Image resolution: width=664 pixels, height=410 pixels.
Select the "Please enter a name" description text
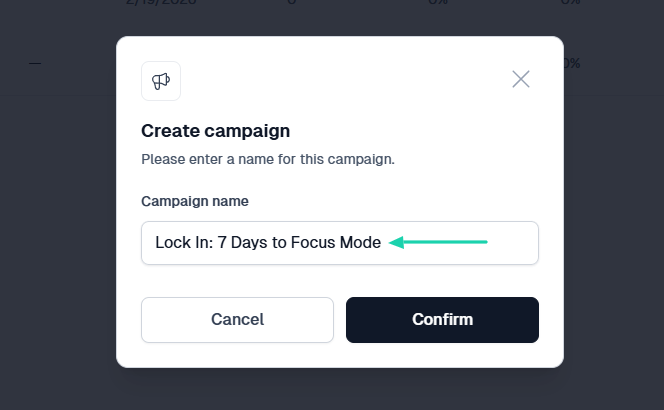tap(268, 159)
